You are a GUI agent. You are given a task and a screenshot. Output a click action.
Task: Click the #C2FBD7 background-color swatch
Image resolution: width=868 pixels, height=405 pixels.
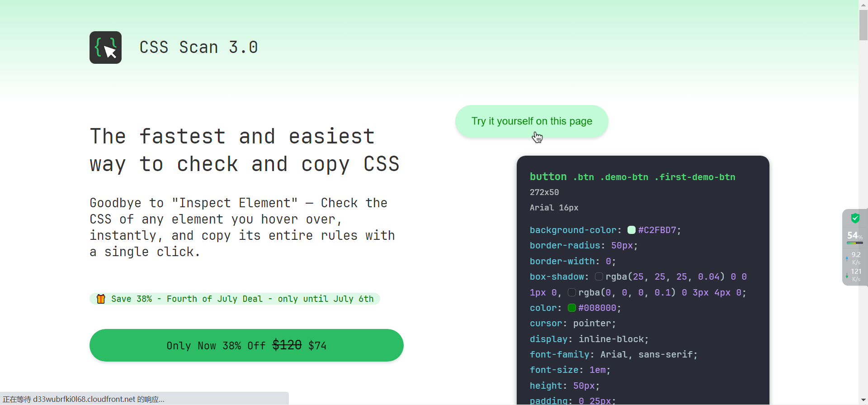tap(632, 230)
